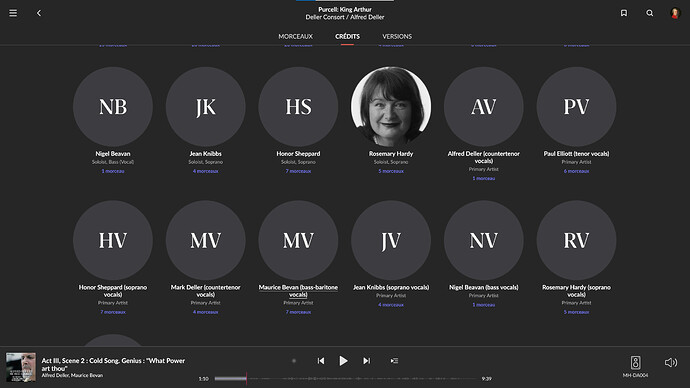Click Jean Knibbs (soprano vocals) name

391,287
